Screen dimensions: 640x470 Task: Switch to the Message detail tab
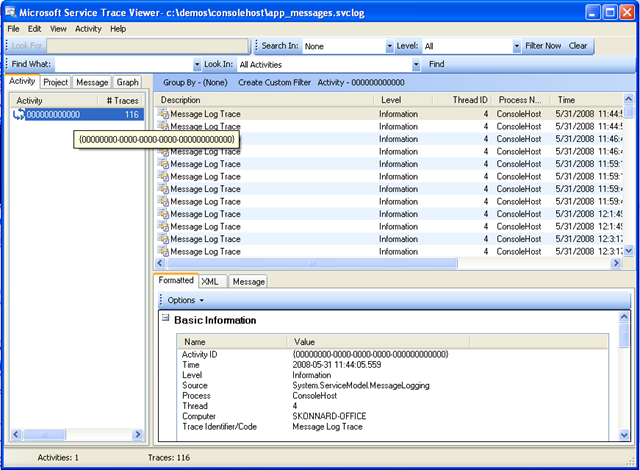click(248, 282)
